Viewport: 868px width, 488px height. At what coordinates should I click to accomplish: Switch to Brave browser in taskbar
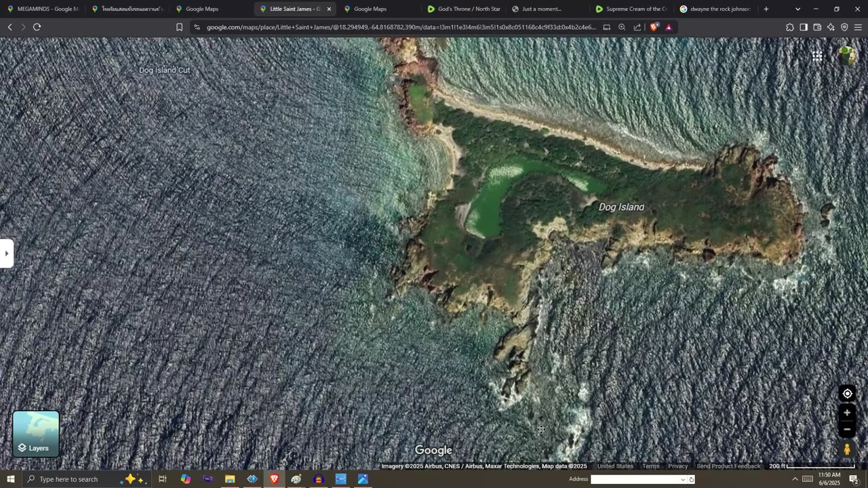pos(274,479)
